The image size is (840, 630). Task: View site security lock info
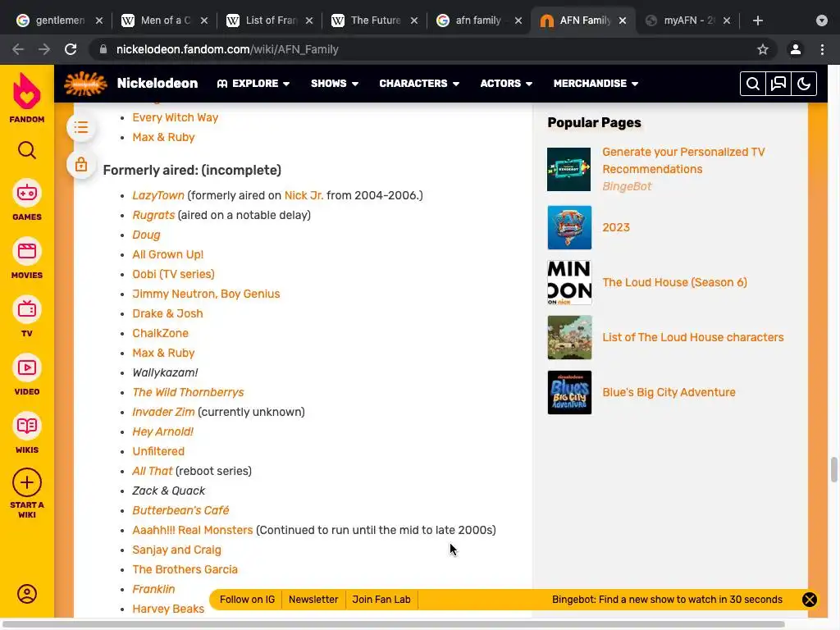[x=103, y=49]
